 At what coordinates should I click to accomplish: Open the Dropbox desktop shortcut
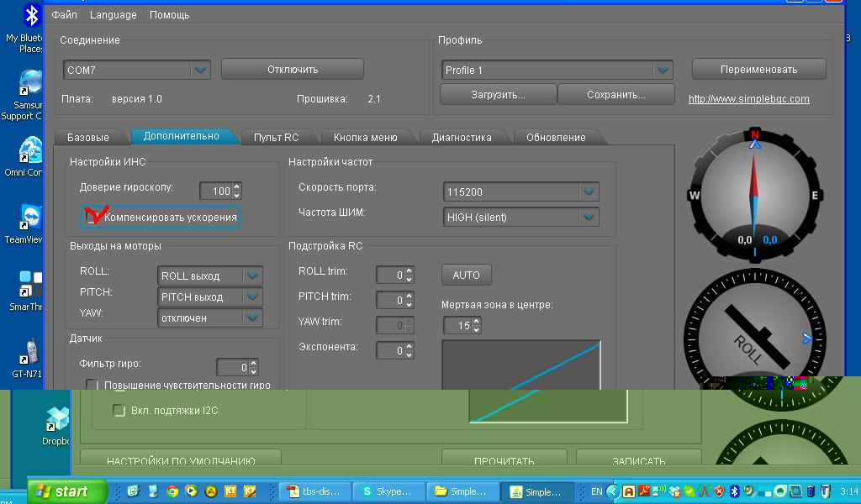coord(55,419)
